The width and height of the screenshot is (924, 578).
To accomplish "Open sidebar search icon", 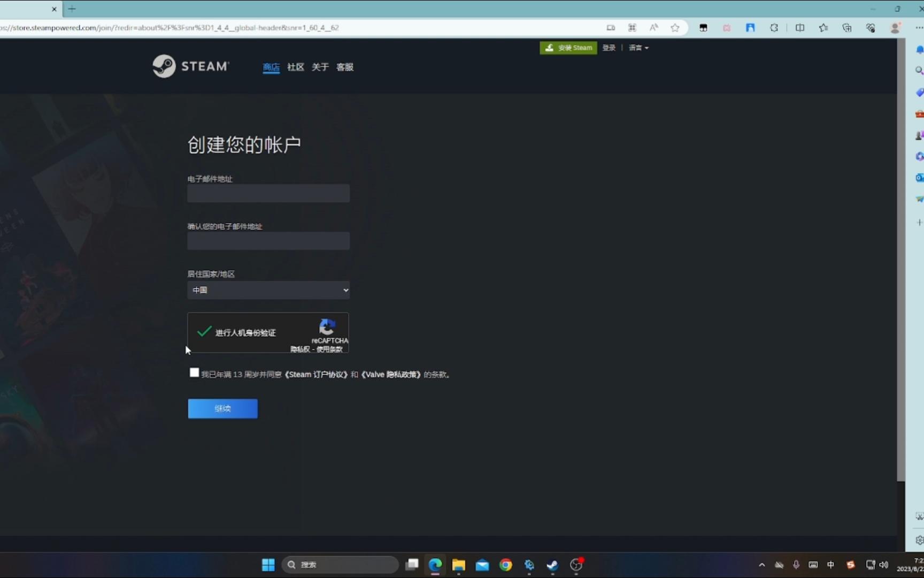I will pos(919,70).
